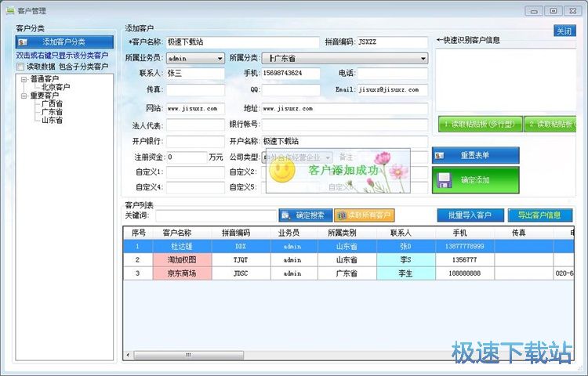Click the 李S contact cell
Viewport: 588px width, 376px height.
click(406, 260)
